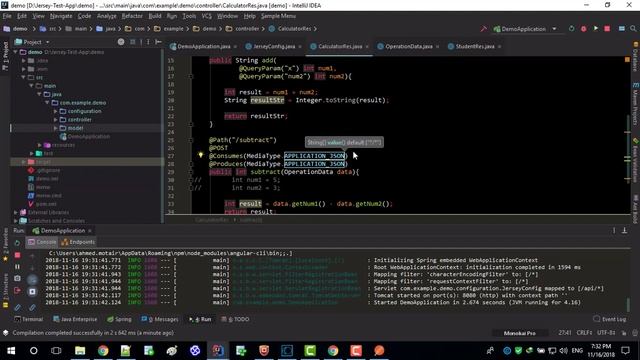
Task: Click the intention light bulb in the gutter
Action: click(200, 155)
